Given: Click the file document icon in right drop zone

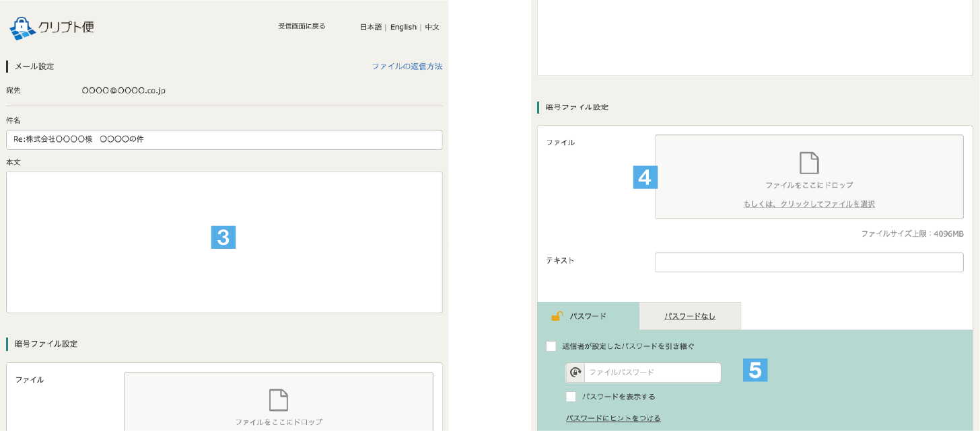Looking at the screenshot, I should (x=809, y=163).
